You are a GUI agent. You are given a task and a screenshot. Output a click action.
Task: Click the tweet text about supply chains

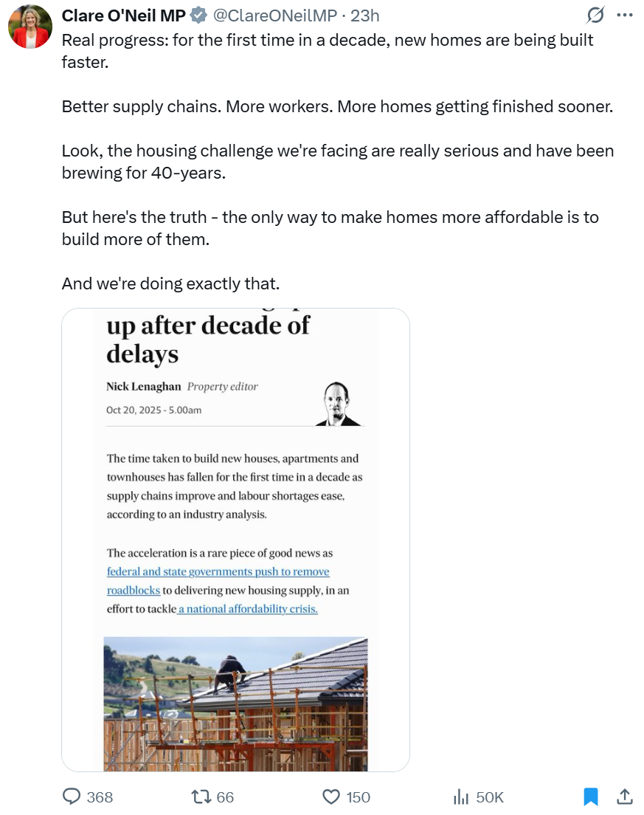click(x=337, y=106)
